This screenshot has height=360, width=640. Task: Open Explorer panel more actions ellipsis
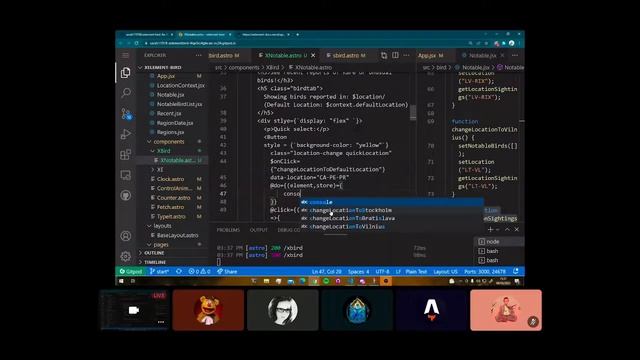point(198,55)
